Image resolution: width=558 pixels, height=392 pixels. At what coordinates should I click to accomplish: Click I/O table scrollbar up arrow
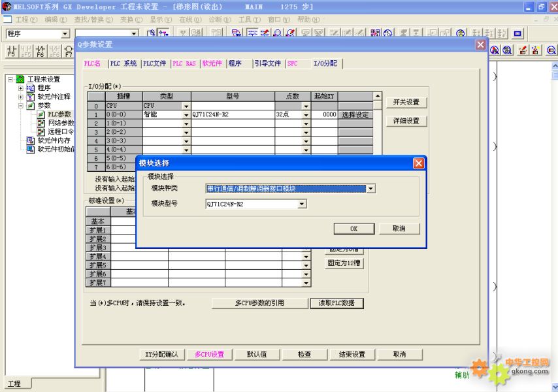tap(377, 95)
